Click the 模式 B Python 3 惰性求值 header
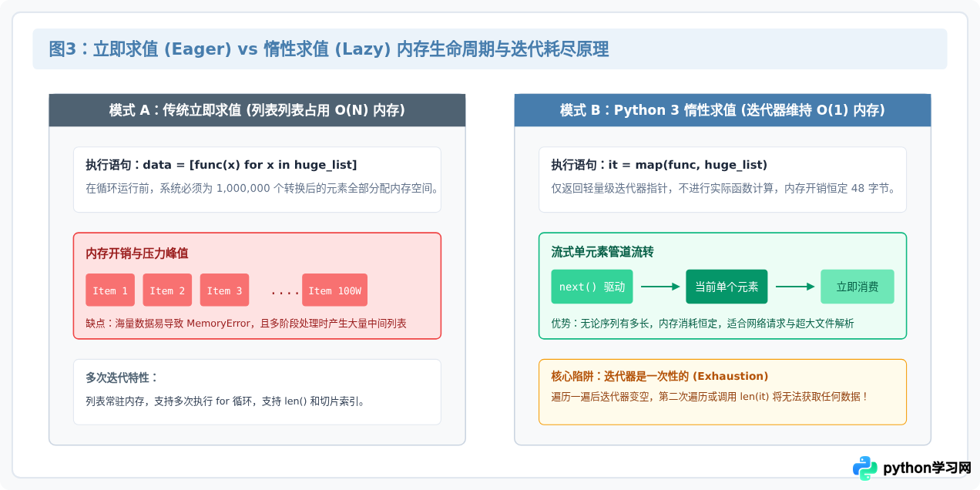The height and width of the screenshot is (490, 980). coord(723,110)
